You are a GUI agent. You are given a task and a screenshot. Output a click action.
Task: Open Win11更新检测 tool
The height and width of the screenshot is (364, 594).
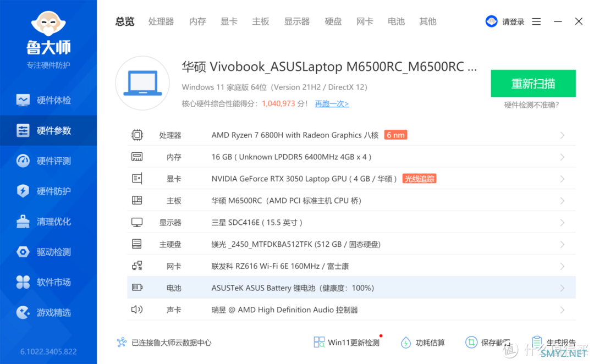point(347,343)
